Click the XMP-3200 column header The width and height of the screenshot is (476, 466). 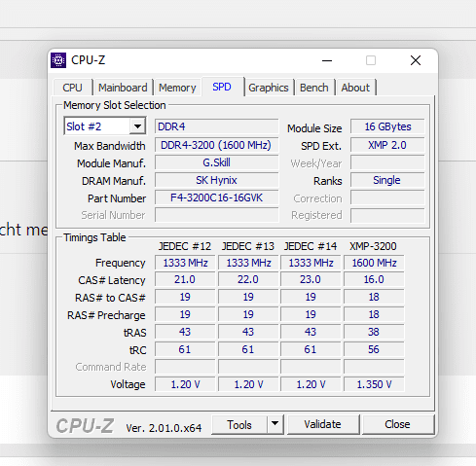[373, 246]
